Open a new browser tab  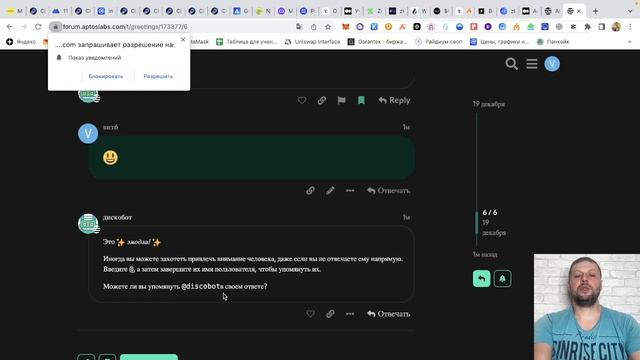point(595,11)
